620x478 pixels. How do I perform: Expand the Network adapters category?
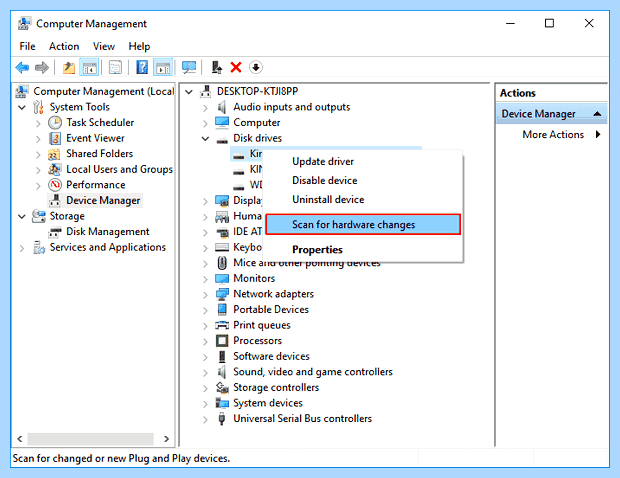coord(205,295)
